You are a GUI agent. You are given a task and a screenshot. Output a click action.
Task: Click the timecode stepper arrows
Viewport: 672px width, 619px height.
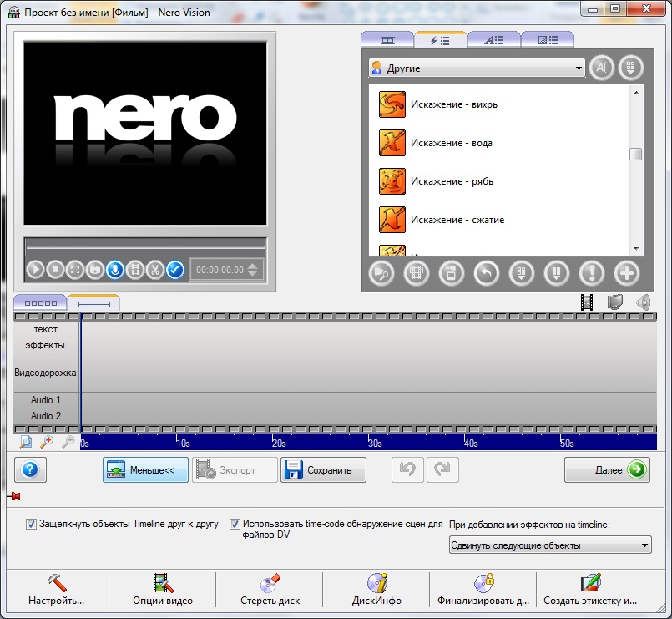click(253, 270)
